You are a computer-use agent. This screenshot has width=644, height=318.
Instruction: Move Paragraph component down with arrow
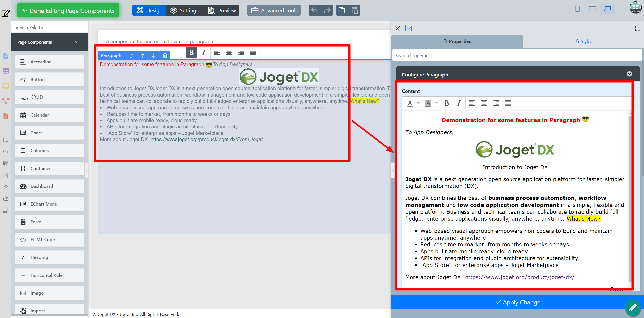point(154,56)
